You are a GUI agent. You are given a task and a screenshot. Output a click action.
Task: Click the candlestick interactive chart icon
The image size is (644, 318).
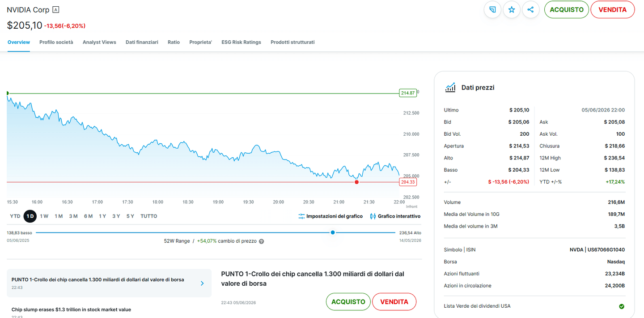coord(373,216)
